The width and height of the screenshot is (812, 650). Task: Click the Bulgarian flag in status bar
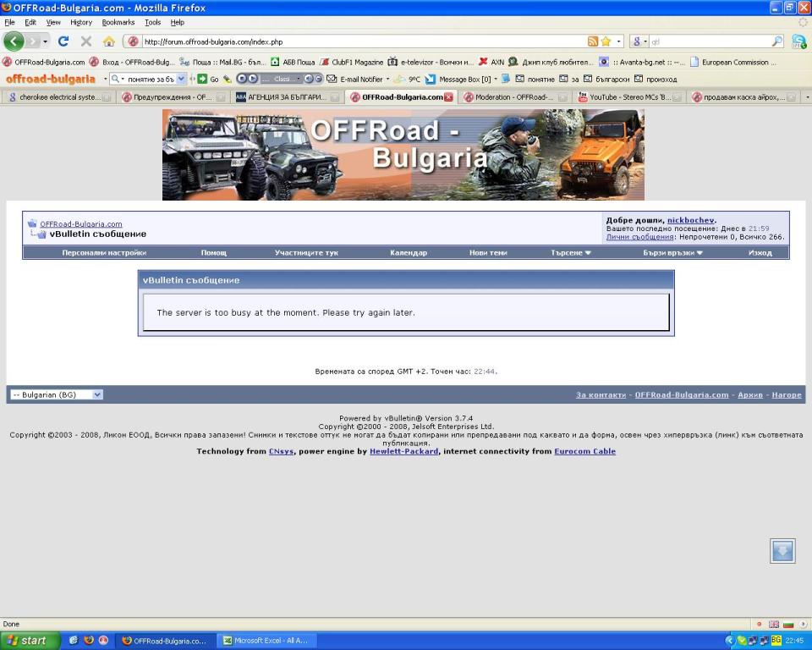[x=788, y=624]
